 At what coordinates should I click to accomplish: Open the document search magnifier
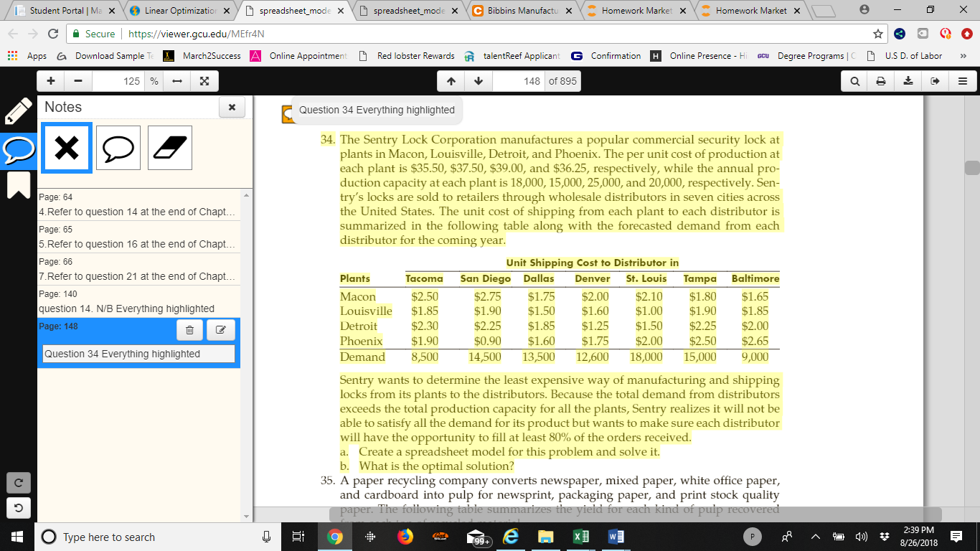(855, 81)
